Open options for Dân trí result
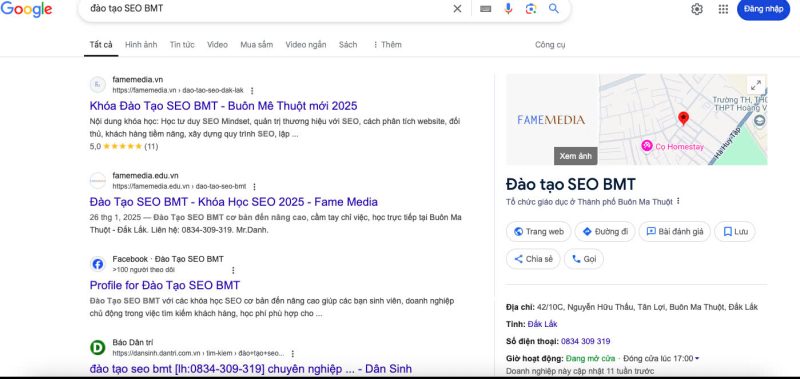The width and height of the screenshot is (800, 379). [292, 353]
